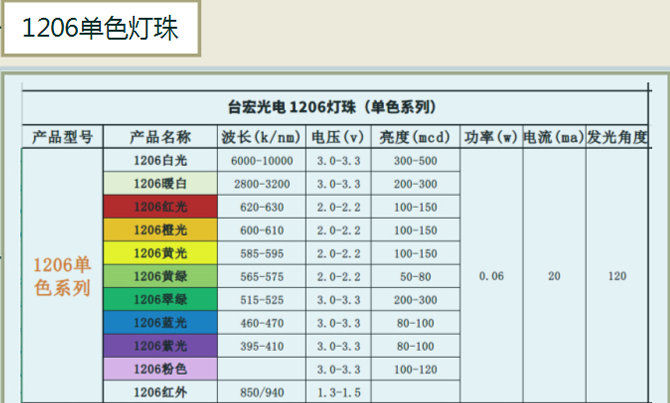Click the 1206红外 product cell
The width and height of the screenshot is (670, 403).
coord(160,392)
